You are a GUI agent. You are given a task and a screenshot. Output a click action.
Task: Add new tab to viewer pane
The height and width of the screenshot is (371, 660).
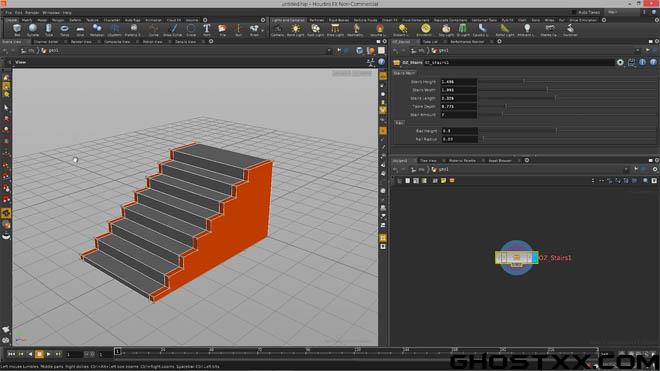pyautogui.click(x=211, y=42)
